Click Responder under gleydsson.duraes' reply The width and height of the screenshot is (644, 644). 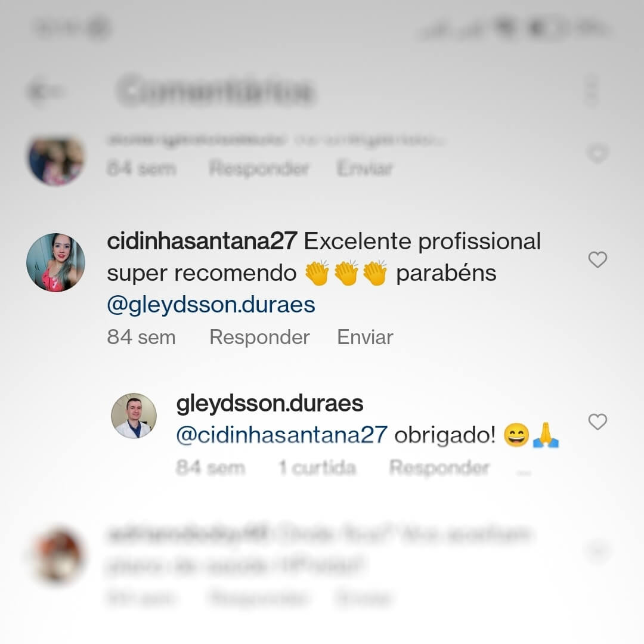click(439, 467)
